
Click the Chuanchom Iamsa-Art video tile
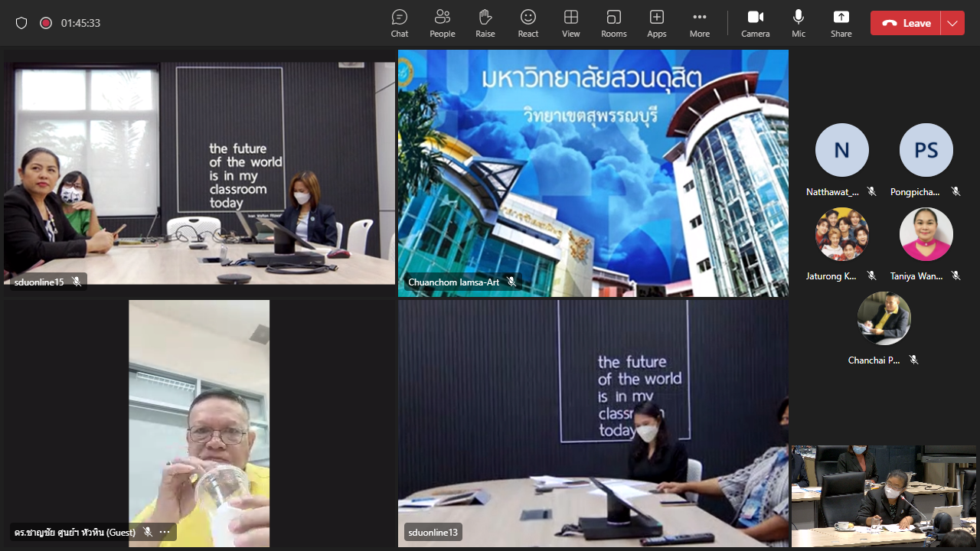[593, 172]
